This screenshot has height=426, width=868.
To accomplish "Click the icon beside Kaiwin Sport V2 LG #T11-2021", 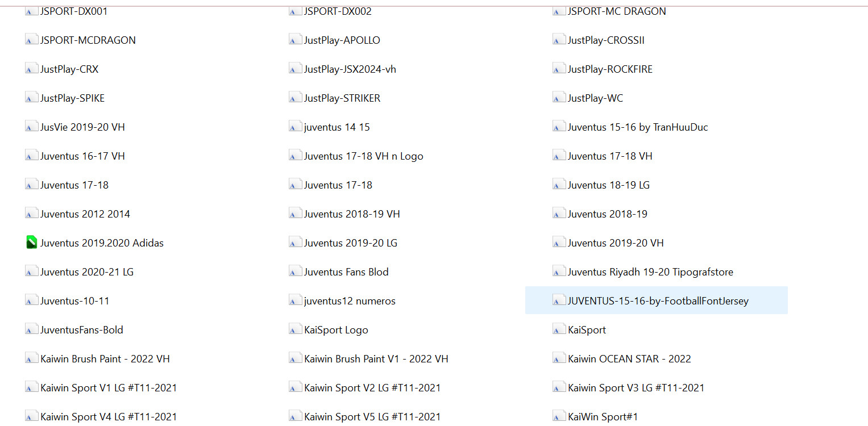I will point(296,387).
